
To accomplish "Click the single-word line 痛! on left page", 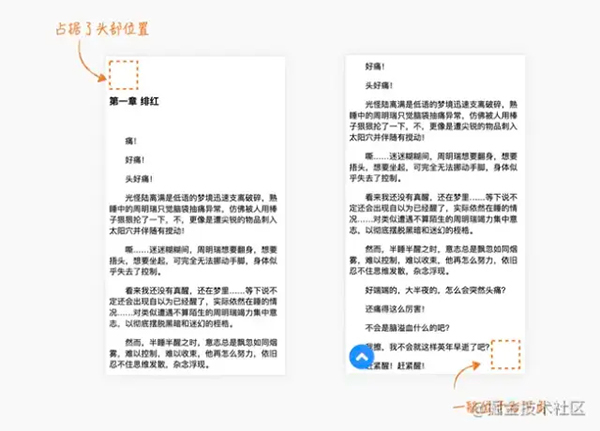I will (131, 141).
